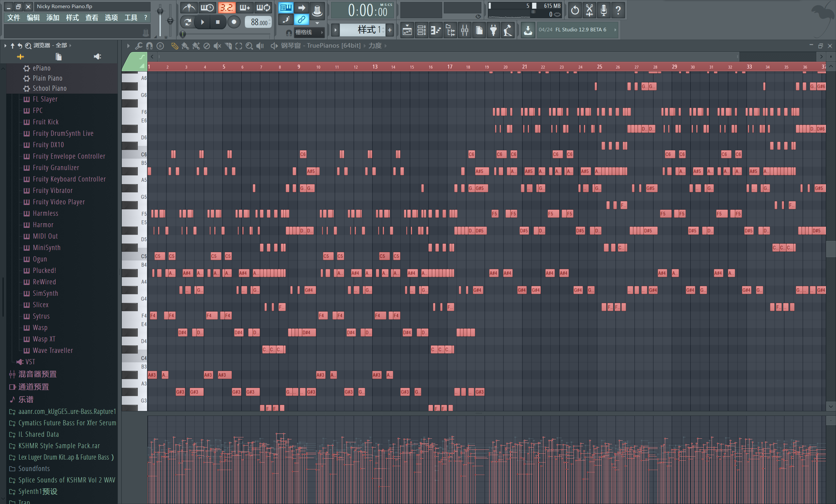Open the 样式 1 pattern selector

tap(363, 30)
